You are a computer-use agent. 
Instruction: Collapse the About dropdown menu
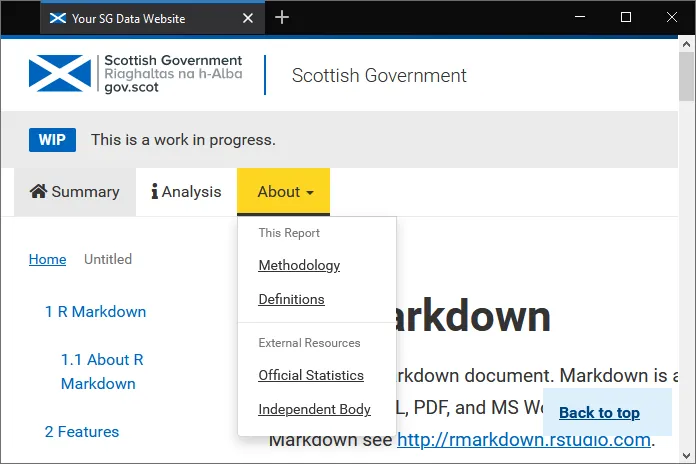point(283,192)
